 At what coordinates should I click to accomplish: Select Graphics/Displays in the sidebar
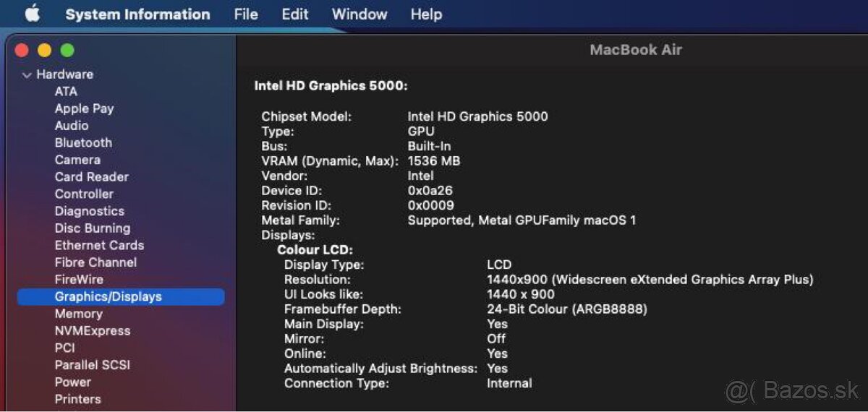click(121, 296)
